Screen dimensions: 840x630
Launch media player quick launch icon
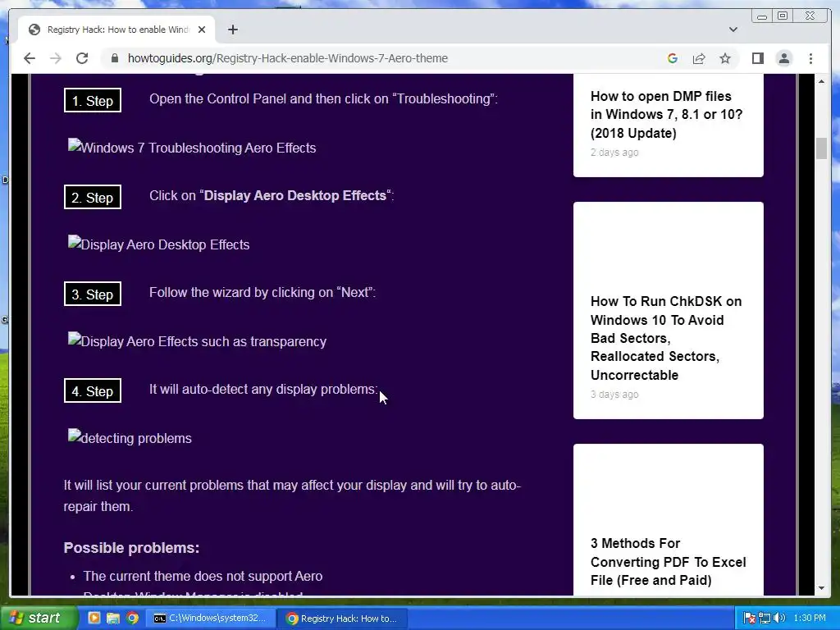pyautogui.click(x=94, y=619)
